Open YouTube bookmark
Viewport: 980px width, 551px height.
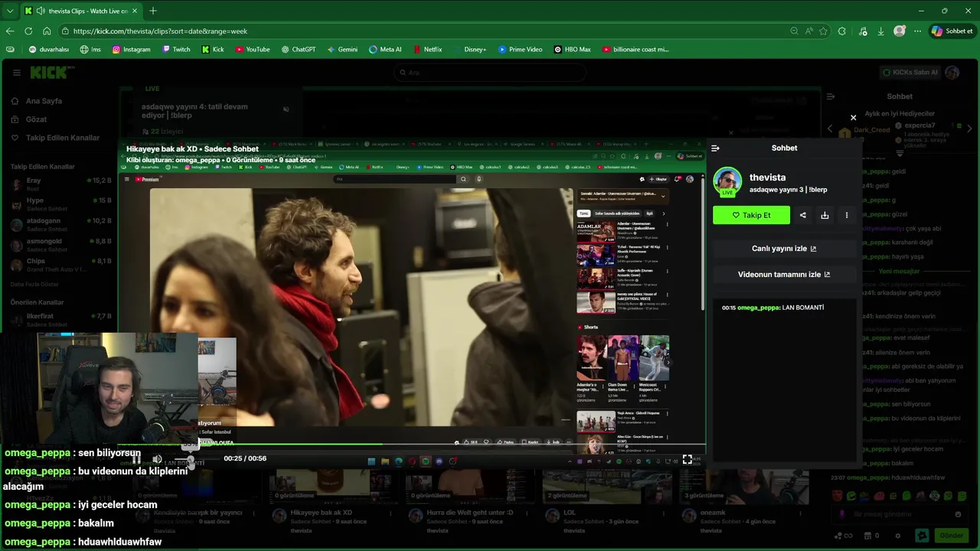tap(252, 50)
